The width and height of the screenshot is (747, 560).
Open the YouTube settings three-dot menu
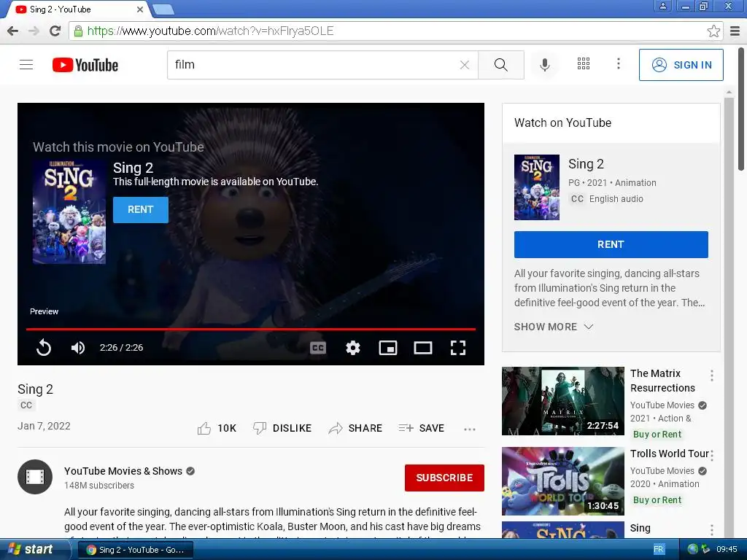tap(619, 64)
